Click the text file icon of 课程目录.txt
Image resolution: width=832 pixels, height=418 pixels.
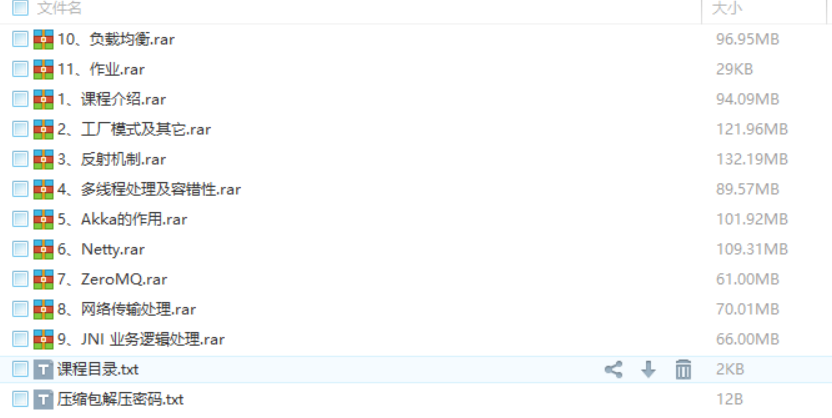point(44,369)
